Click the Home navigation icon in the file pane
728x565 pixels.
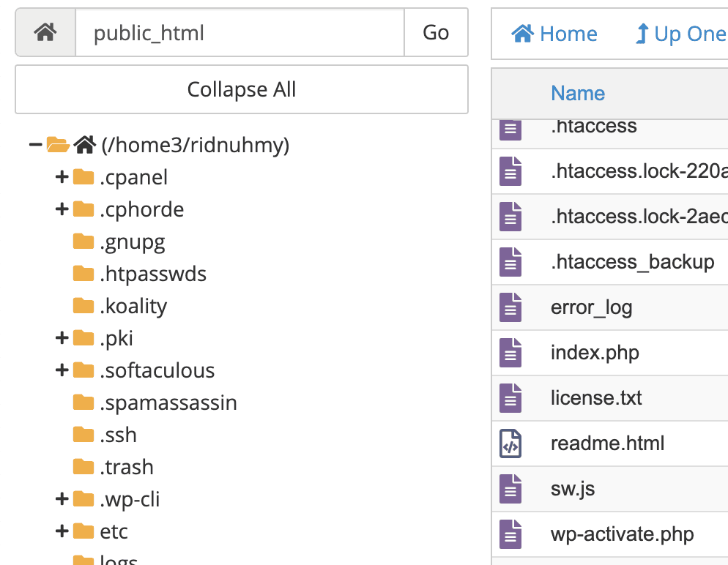[x=521, y=33]
